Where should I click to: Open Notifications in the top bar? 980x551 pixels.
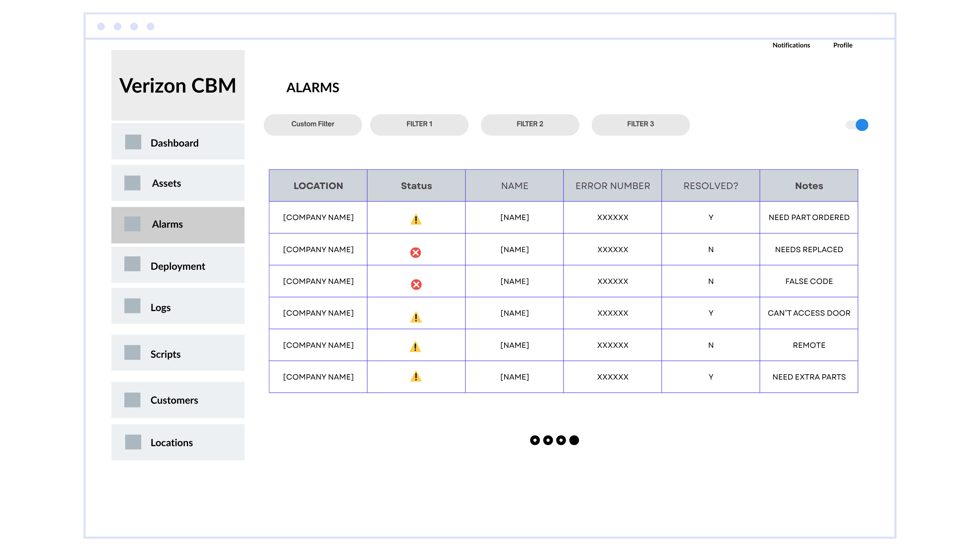(x=791, y=45)
